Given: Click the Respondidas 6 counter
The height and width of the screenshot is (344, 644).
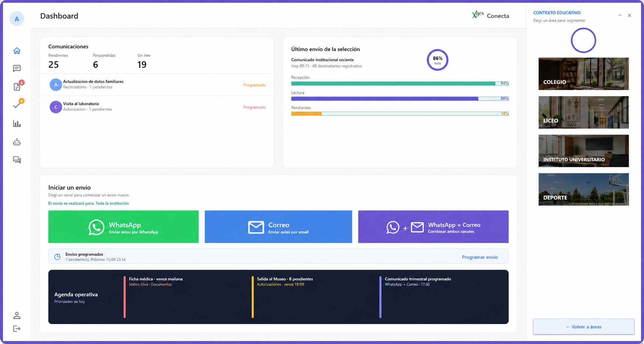Looking at the screenshot, I should pyautogui.click(x=104, y=61).
